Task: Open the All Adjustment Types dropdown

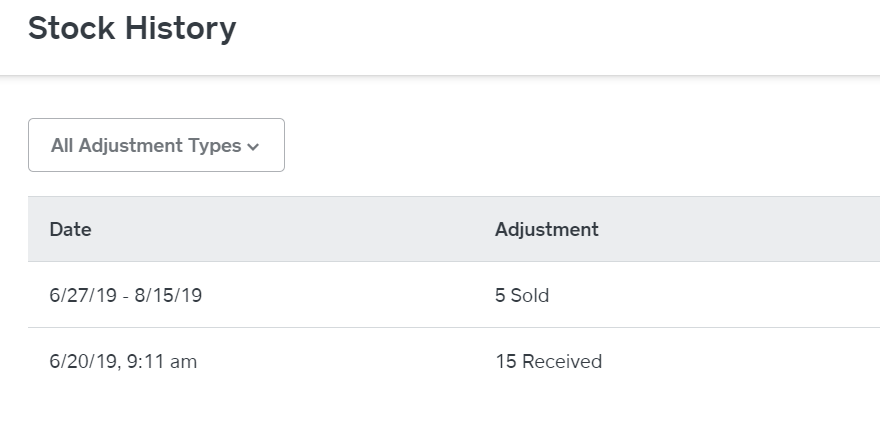Action: pos(156,145)
